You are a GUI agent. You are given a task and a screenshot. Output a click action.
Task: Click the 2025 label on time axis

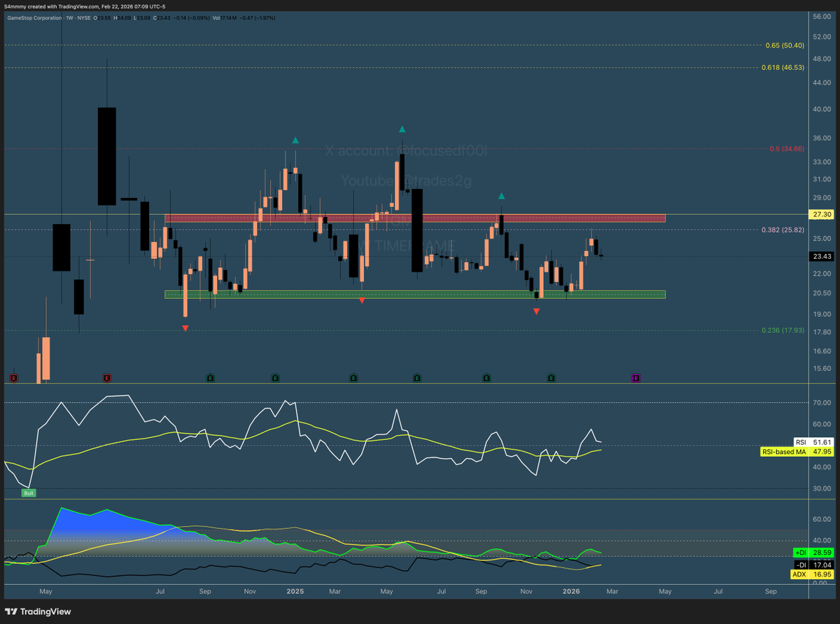click(x=295, y=591)
